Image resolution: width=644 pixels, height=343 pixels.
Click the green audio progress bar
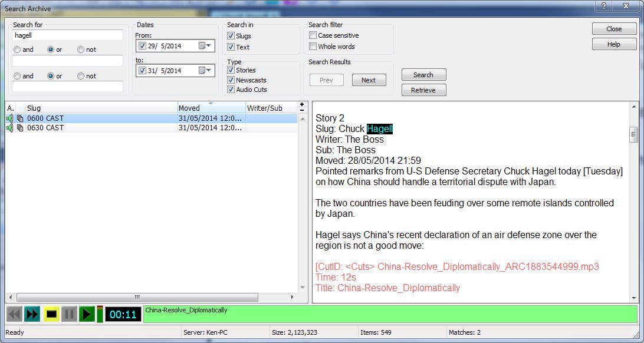coord(390,314)
